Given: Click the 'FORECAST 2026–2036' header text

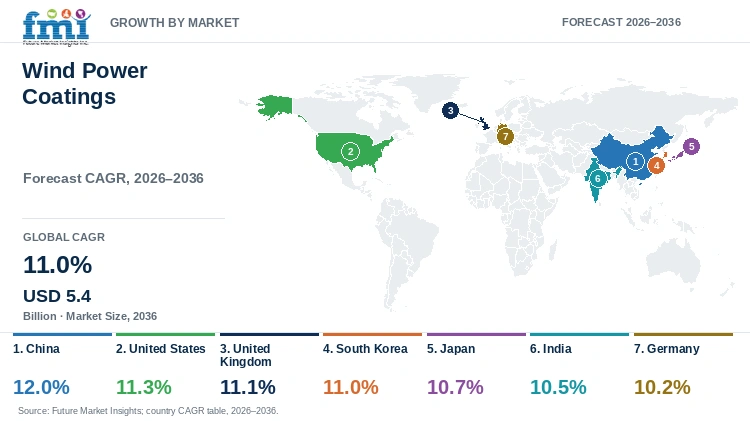Looking at the screenshot, I should point(621,22).
